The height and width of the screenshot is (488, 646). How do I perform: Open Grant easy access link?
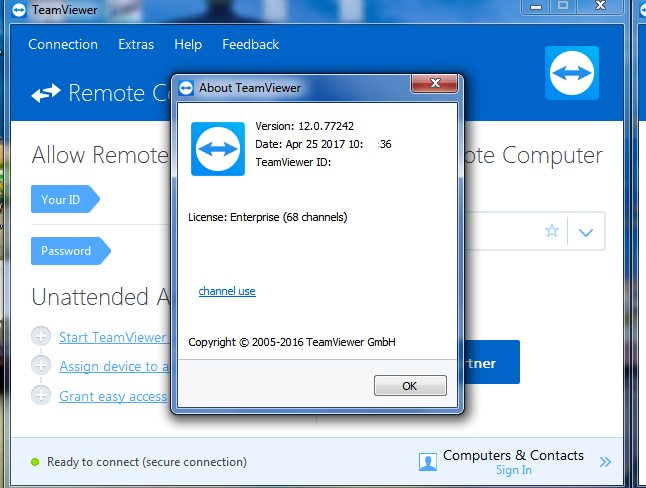113,396
